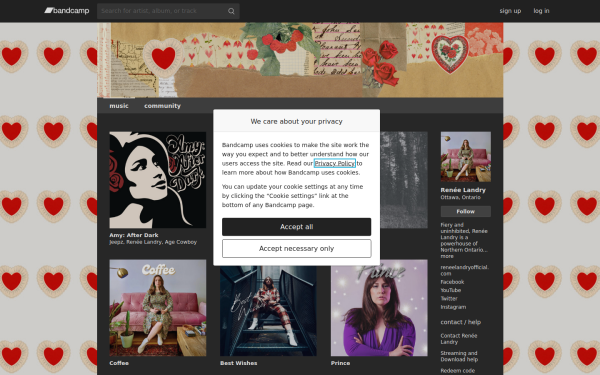Switch to the music tab
600x375 pixels.
(119, 106)
